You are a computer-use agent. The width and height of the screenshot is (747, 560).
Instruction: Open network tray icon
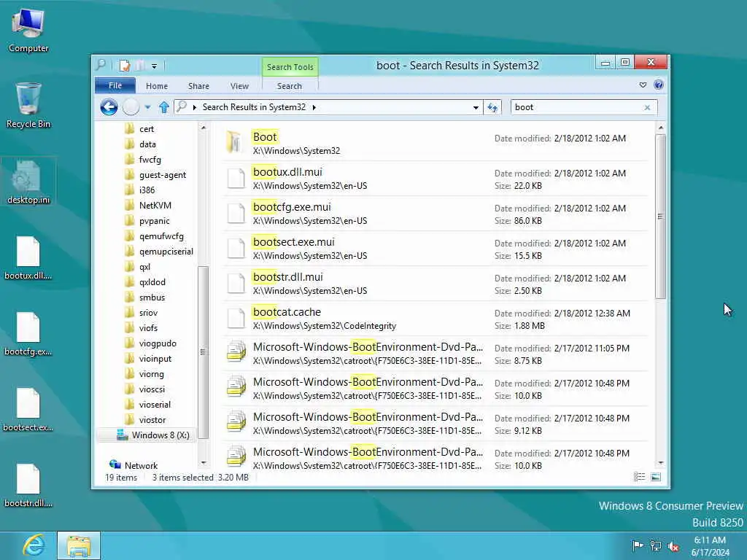click(656, 545)
